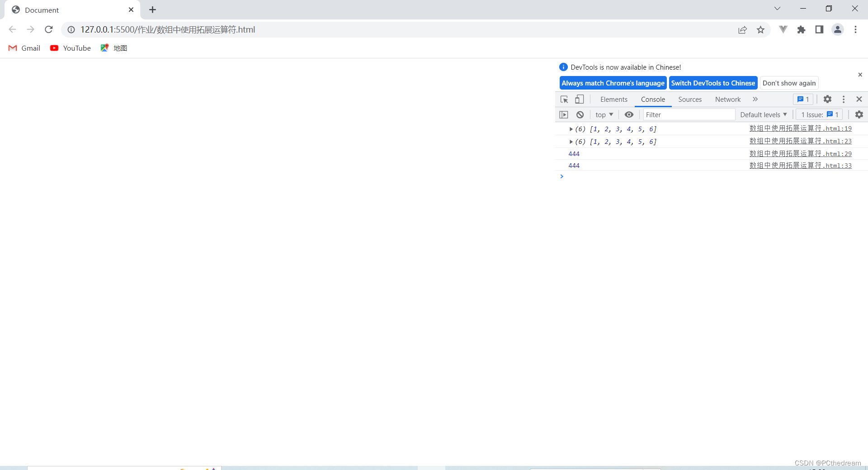Screen dimensions: 868x470
Task: Show more DevTools tabs
Action: tap(755, 99)
